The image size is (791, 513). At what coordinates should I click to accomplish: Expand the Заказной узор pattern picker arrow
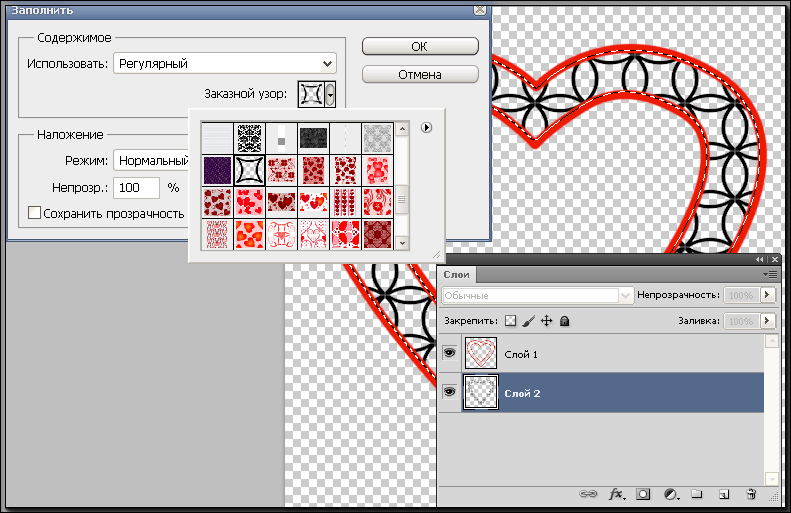tap(330, 94)
